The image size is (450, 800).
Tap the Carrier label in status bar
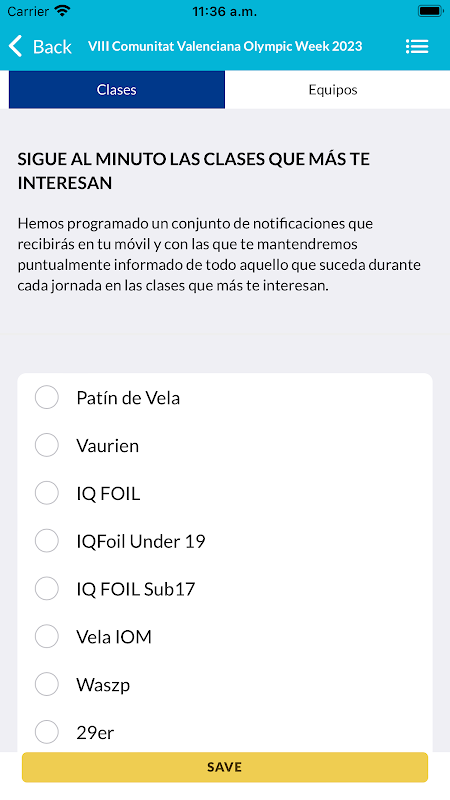pyautogui.click(x=28, y=11)
